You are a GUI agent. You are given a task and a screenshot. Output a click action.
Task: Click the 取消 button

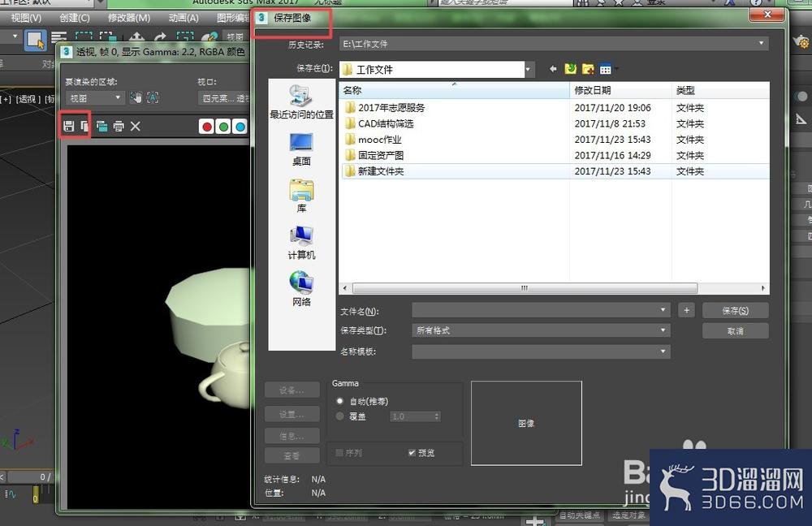736,331
